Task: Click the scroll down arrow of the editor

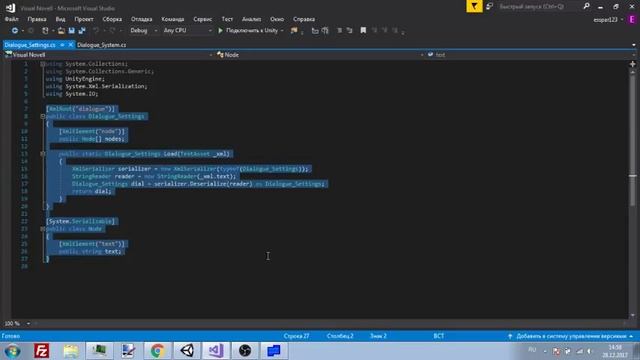Action: click(633, 315)
